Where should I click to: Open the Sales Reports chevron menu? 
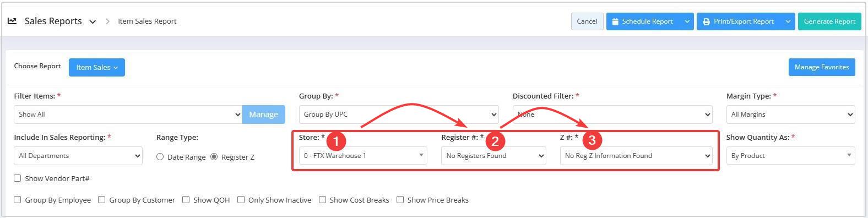click(x=93, y=21)
